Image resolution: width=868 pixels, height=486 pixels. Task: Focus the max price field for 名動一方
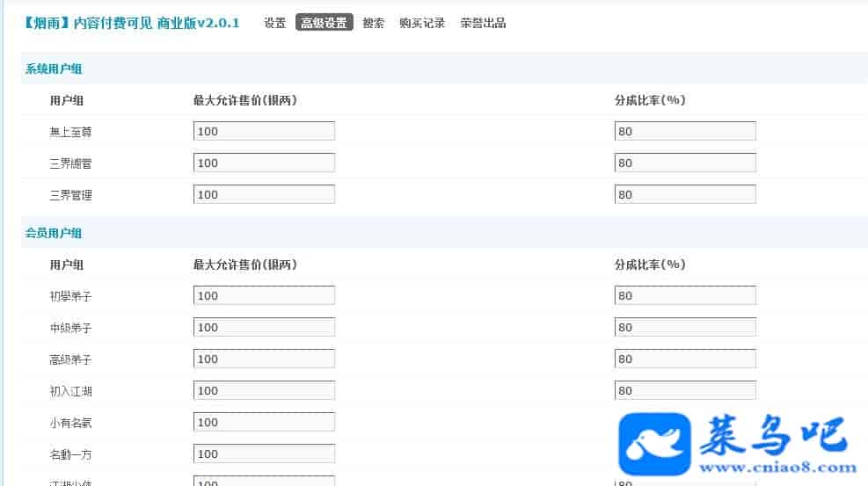pyautogui.click(x=264, y=454)
